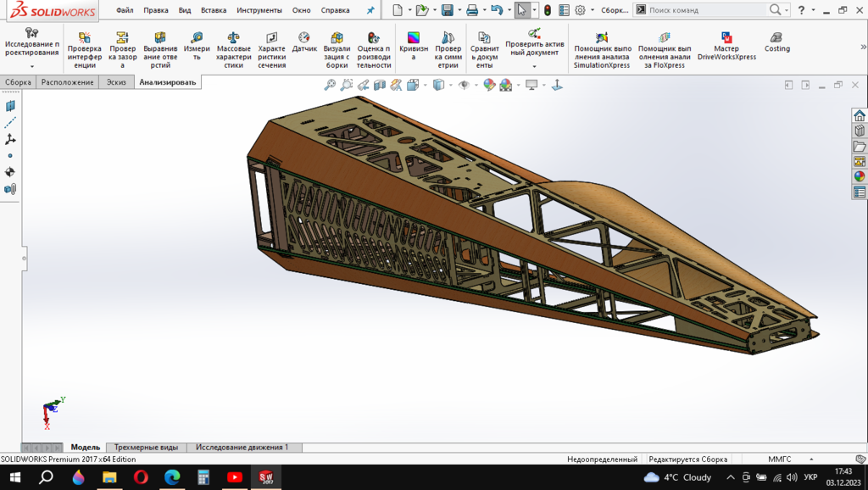The width and height of the screenshot is (868, 490).
Task: Click the SimulationXpress analysis wizard button
Action: [x=602, y=50]
